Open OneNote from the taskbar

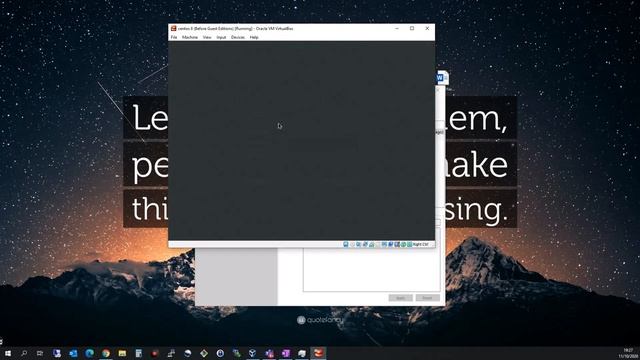[x=285, y=353]
